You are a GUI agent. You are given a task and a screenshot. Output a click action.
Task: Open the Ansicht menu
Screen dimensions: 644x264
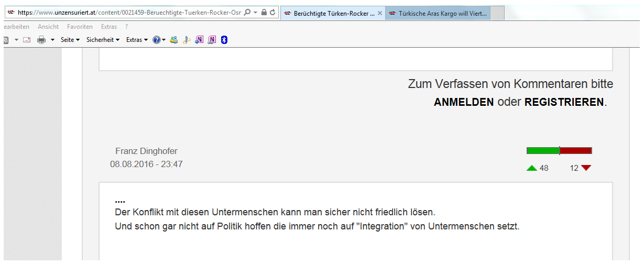point(48,26)
